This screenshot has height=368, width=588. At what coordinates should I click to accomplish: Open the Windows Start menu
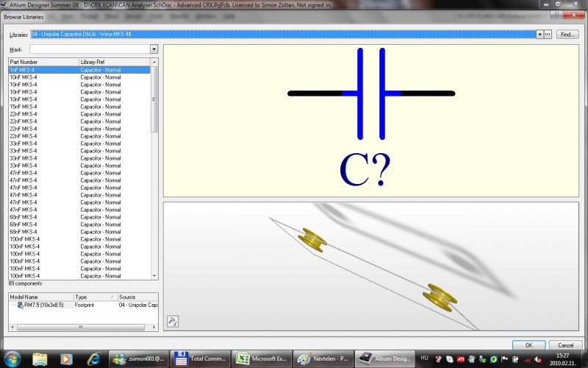(x=12, y=358)
